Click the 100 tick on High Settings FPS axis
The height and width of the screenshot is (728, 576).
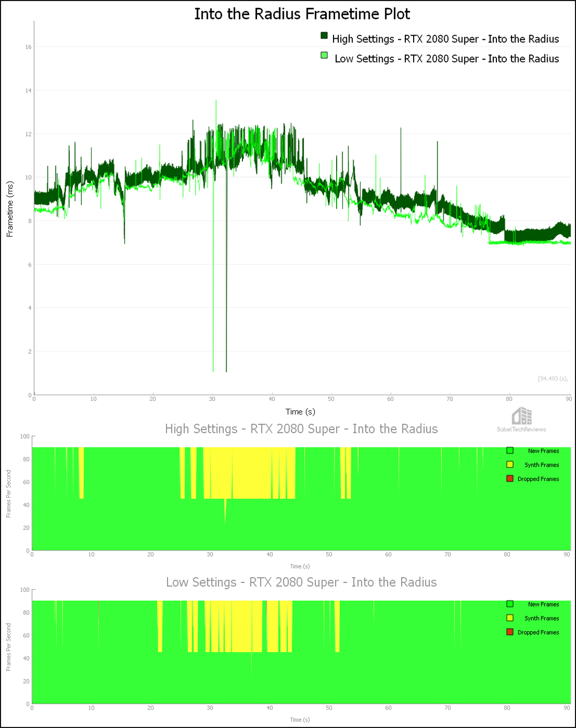coord(25,436)
